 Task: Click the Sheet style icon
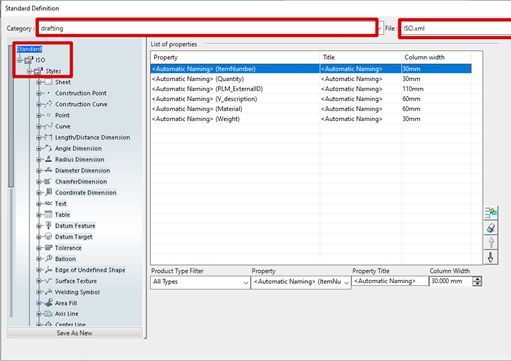pos(48,82)
